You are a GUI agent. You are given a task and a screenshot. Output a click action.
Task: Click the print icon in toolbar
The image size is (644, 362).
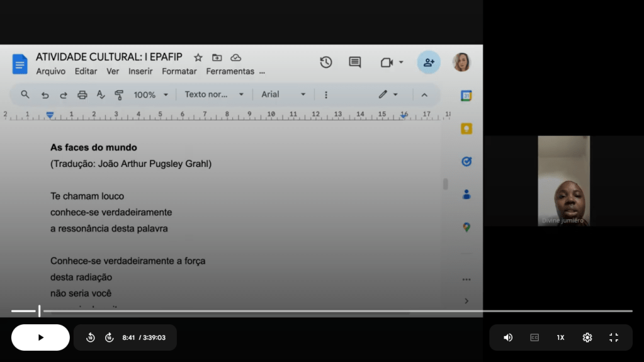coord(82,95)
